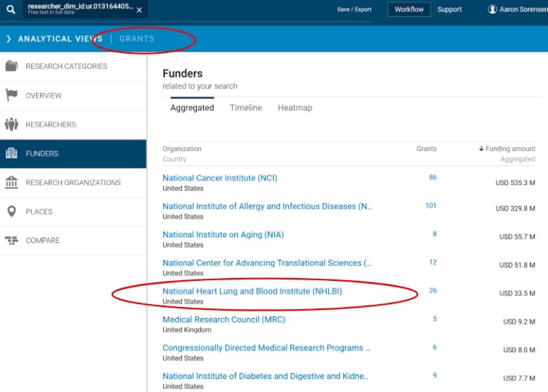This screenshot has height=392, width=548.
Task: Open National Cancer Institute (NCI) link
Action: tap(219, 178)
